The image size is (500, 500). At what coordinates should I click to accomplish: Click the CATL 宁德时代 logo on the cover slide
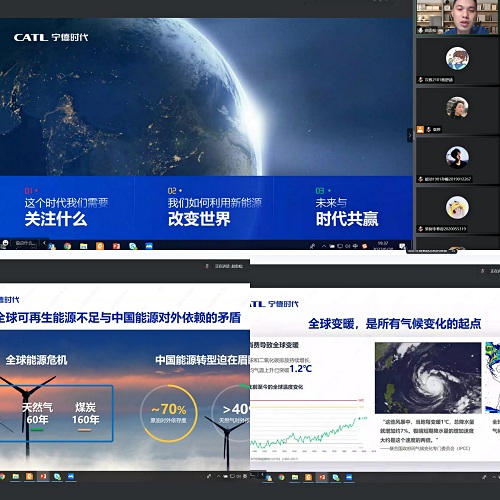point(51,37)
